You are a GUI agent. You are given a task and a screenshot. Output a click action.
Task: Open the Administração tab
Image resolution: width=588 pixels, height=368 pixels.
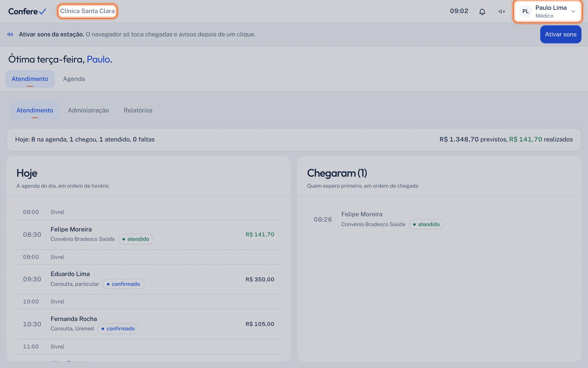(x=88, y=110)
